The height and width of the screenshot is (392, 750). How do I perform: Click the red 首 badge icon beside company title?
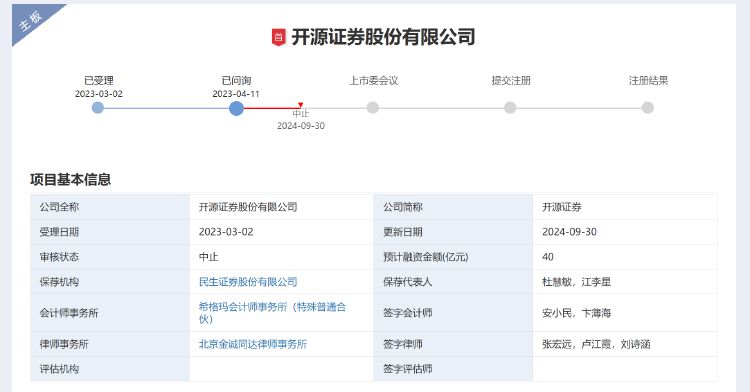point(278,37)
